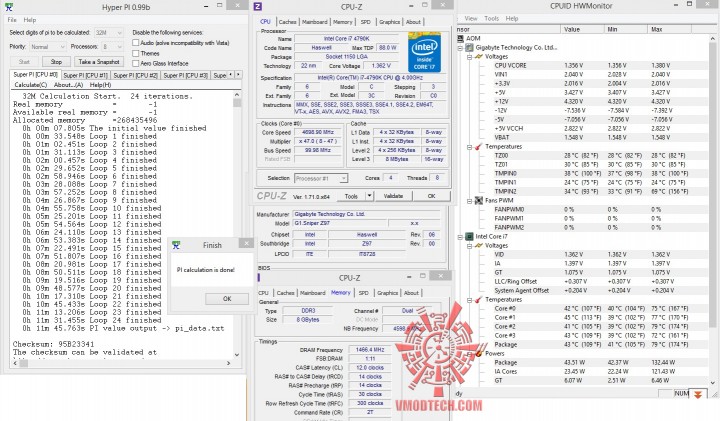Collapse the motherboard Voltages tree node
This screenshot has height=421, width=720.
[469, 57]
